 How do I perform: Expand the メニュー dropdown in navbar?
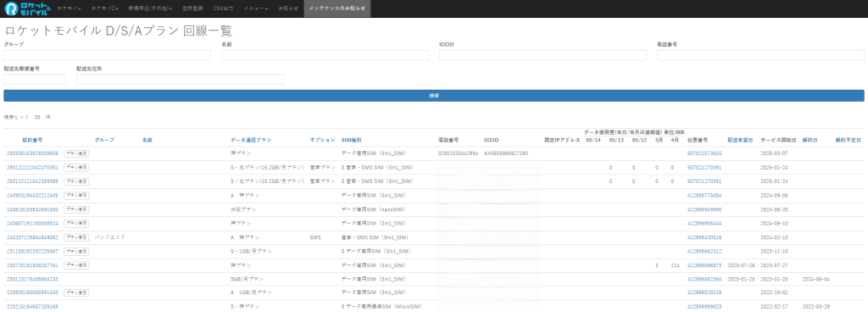point(255,8)
